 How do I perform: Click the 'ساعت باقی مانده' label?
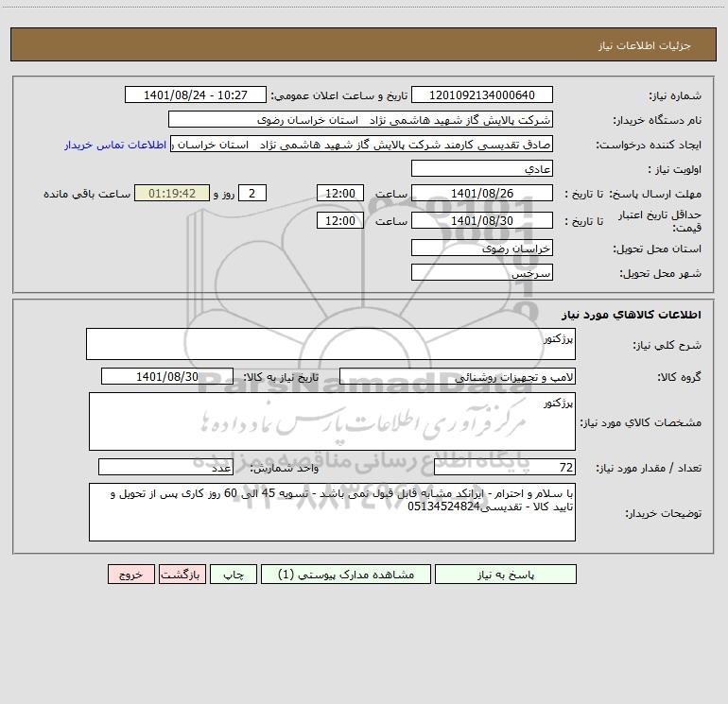[87, 194]
